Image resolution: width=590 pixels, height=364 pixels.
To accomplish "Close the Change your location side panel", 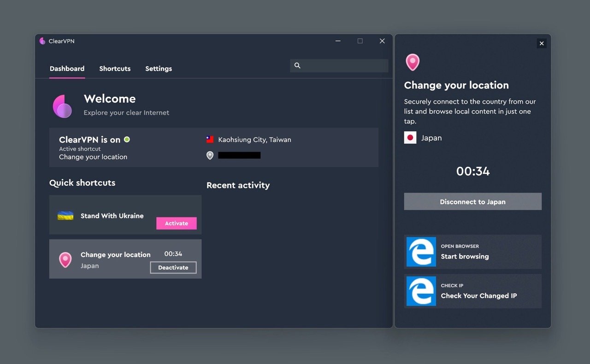I will click(542, 43).
